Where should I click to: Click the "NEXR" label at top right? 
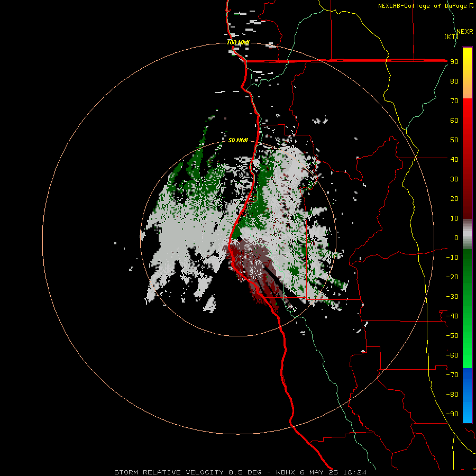pos(465,32)
